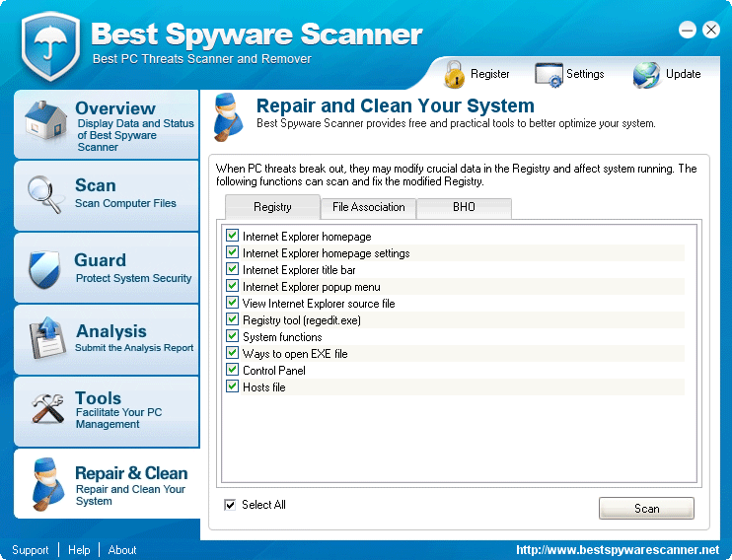732x560 pixels.
Task: Click the Scan button at bottom right
Action: click(646, 508)
